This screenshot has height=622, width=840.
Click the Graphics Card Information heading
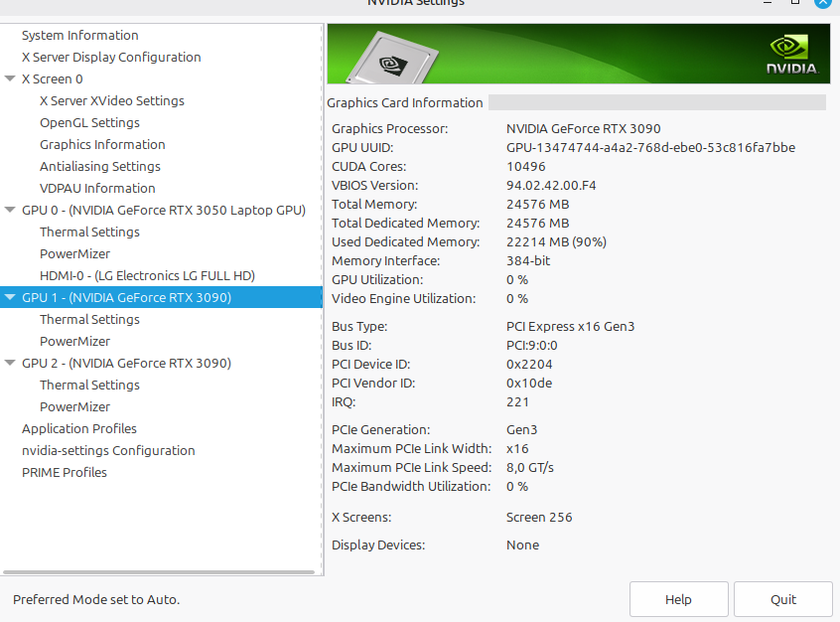coord(404,103)
